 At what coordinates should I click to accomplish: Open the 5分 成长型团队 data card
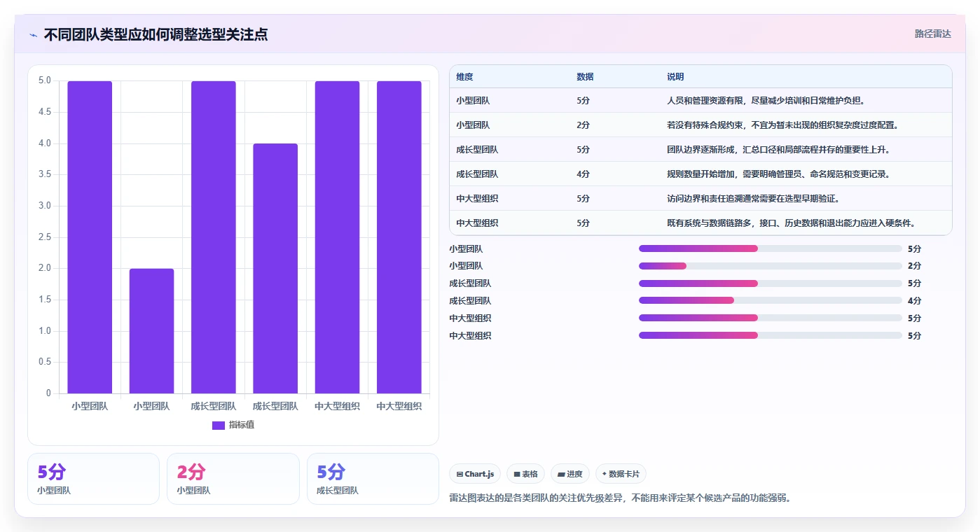click(373, 479)
